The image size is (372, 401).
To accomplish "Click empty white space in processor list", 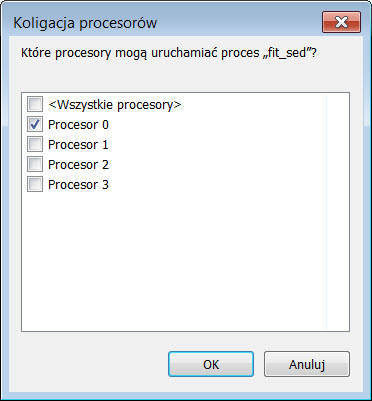I will [173, 260].
